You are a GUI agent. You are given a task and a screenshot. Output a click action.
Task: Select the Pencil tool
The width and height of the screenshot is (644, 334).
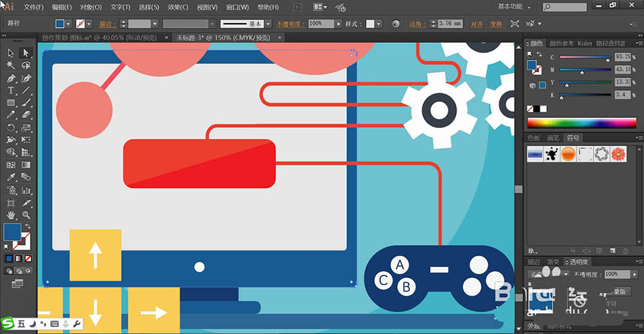(11, 115)
